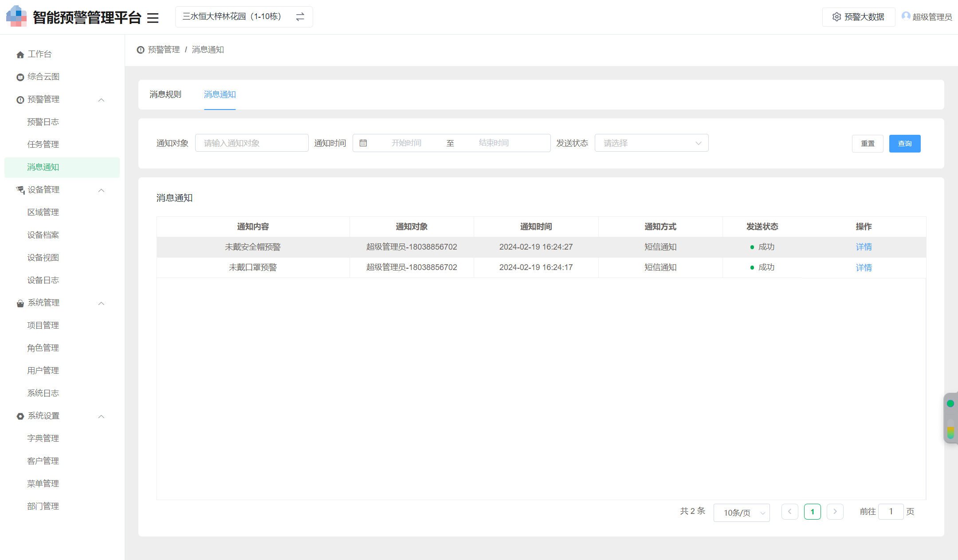
Task: Switch to the 消息规则 tab
Action: 165,94
